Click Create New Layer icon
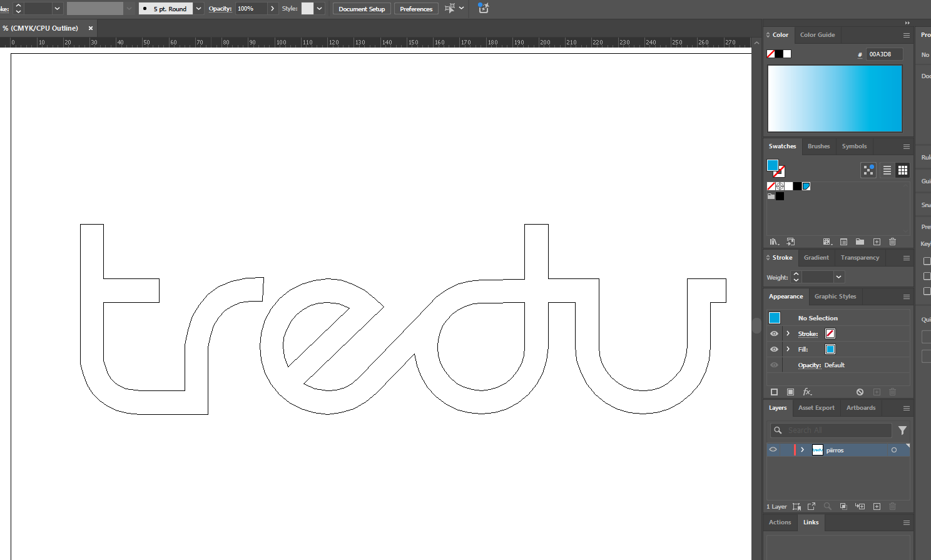This screenshot has width=931, height=560. point(877,506)
